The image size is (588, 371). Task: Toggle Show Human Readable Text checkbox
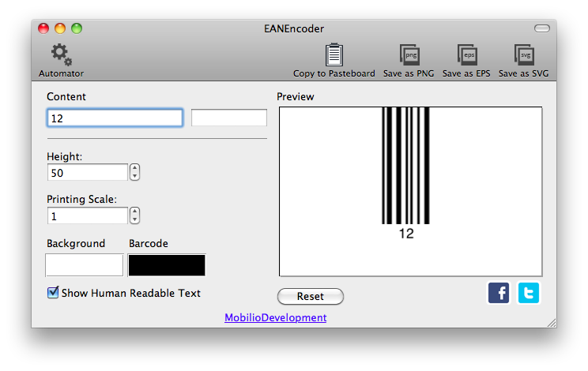53,292
